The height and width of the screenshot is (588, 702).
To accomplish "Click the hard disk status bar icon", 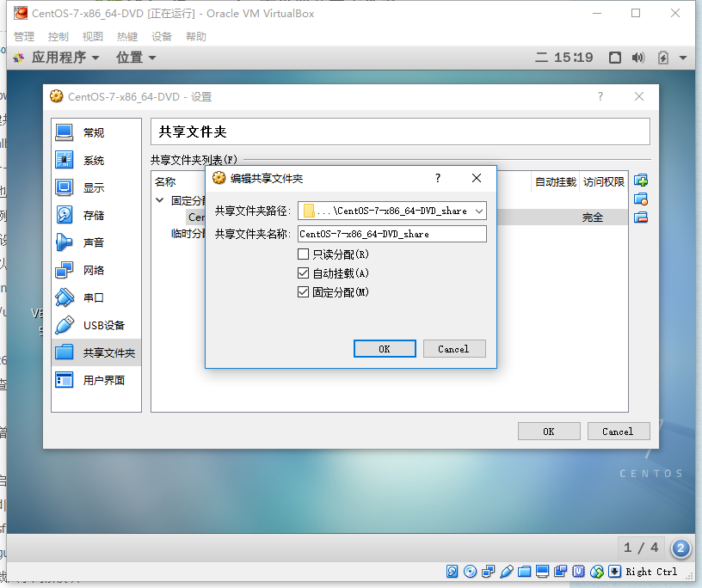I will (x=452, y=572).
